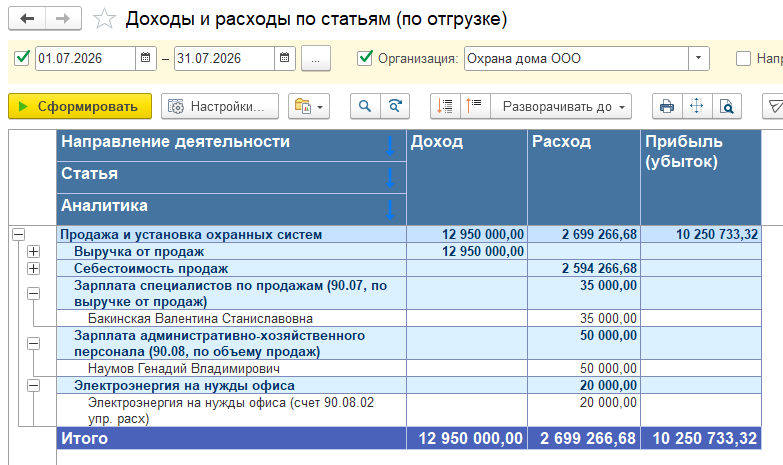Click the partially visible send icon

[x=774, y=106]
